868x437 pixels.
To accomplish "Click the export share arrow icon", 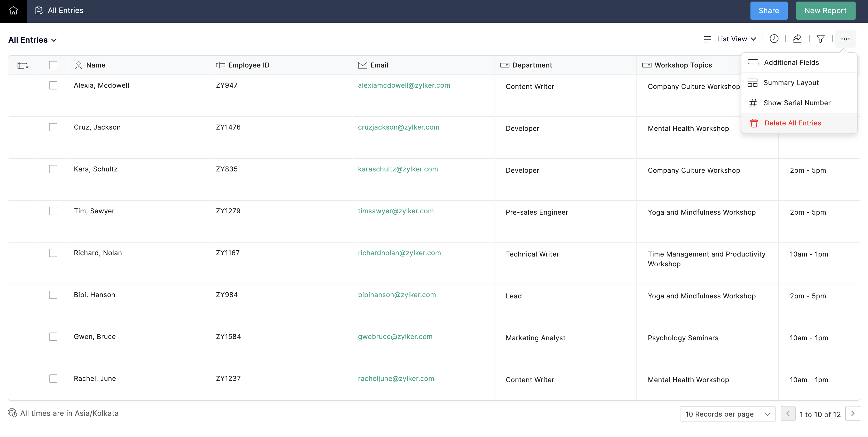I will 797,39.
